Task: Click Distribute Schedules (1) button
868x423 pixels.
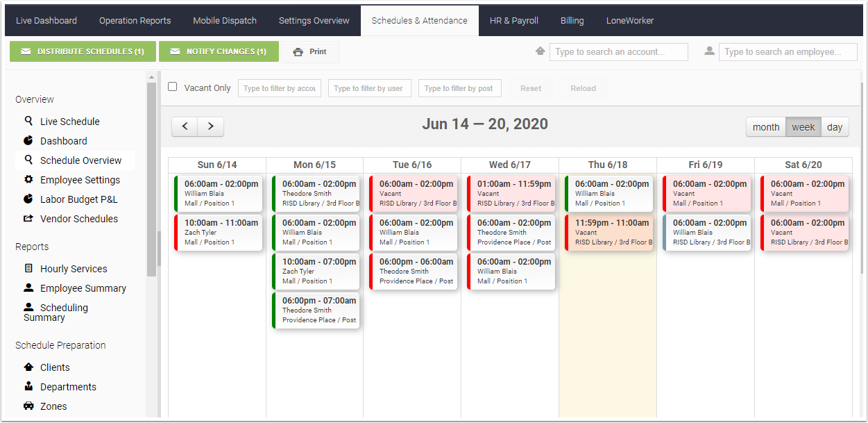Action: (83, 51)
